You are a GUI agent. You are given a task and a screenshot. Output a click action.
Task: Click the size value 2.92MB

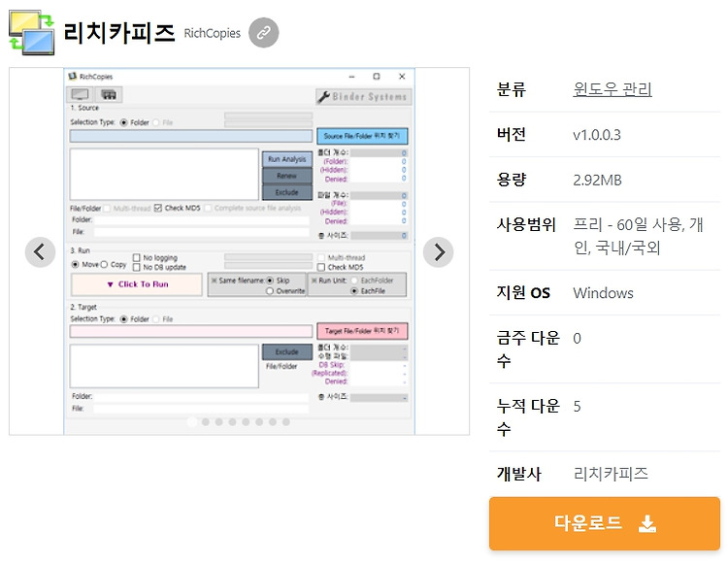click(x=597, y=181)
